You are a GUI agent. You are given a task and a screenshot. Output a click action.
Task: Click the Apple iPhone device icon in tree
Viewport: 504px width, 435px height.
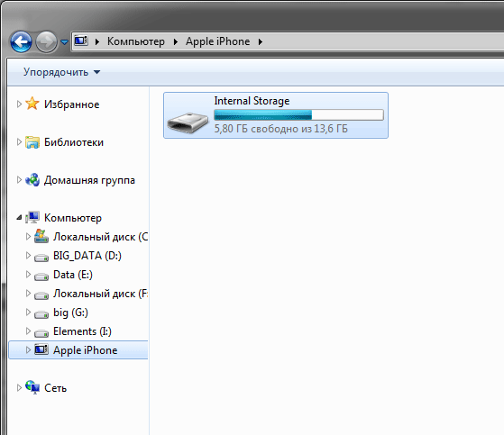pyautogui.click(x=41, y=349)
